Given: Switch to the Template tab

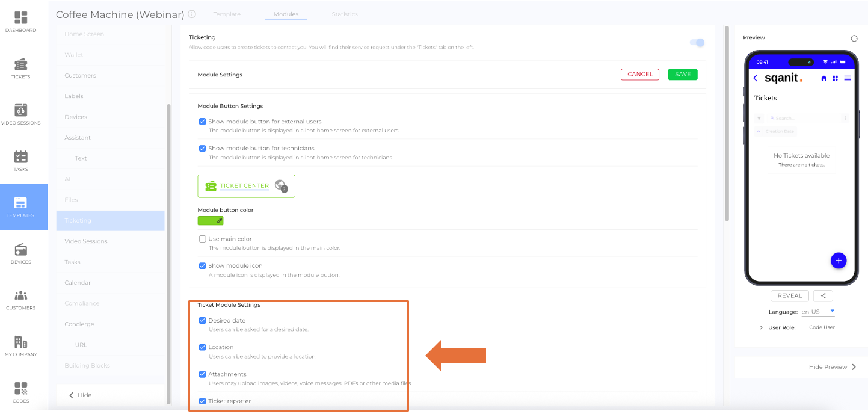Looking at the screenshot, I should click(227, 14).
